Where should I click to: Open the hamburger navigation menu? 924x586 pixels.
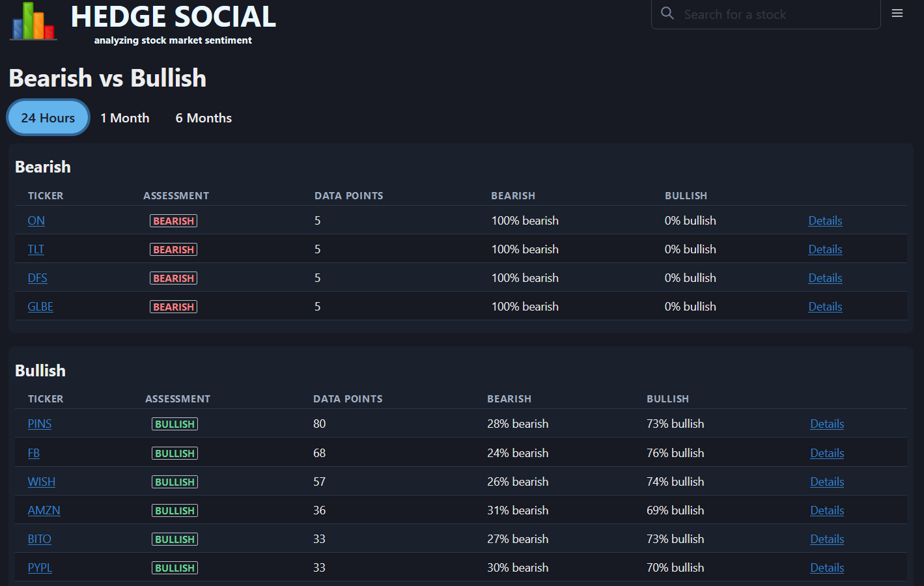pyautogui.click(x=897, y=12)
